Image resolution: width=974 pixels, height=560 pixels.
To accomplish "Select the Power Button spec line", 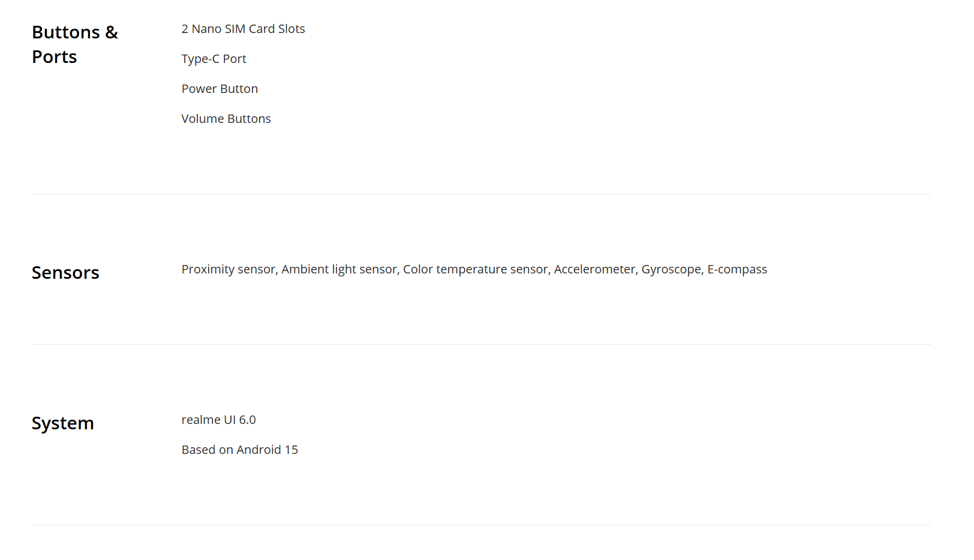I will coord(220,89).
